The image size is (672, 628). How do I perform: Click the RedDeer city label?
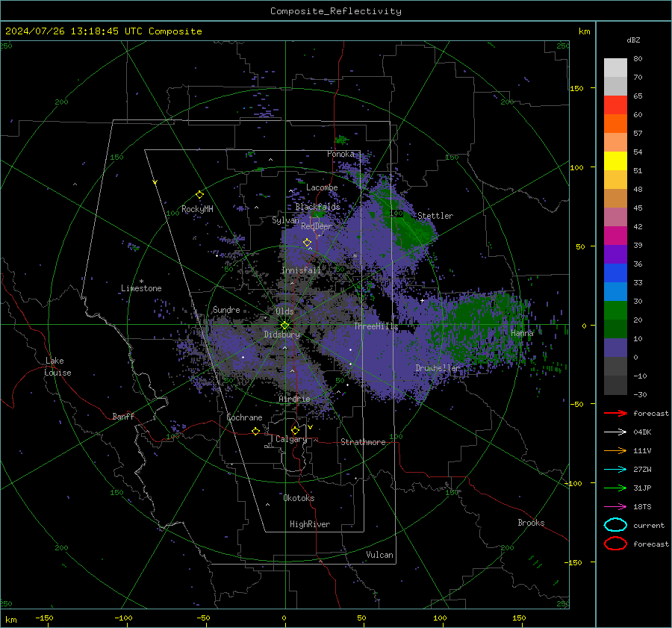point(317,226)
